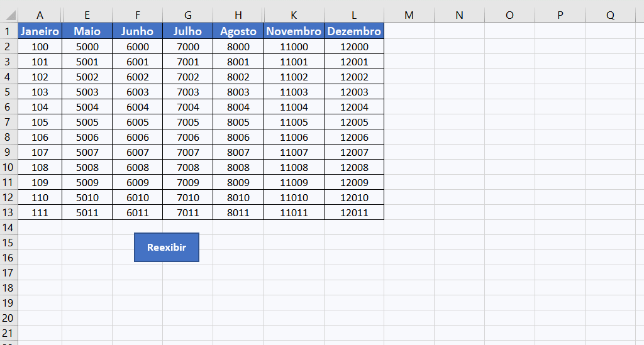
Task: Select the Julho header cell
Action: tap(188, 31)
